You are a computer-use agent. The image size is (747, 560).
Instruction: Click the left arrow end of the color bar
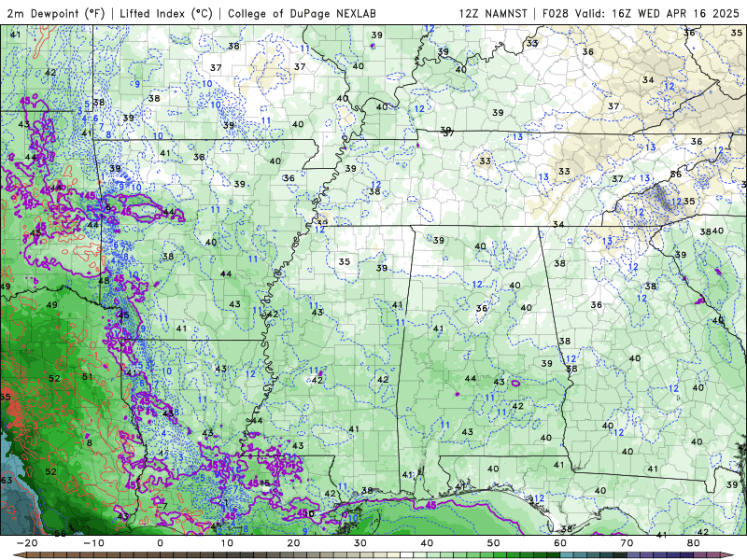20,554
